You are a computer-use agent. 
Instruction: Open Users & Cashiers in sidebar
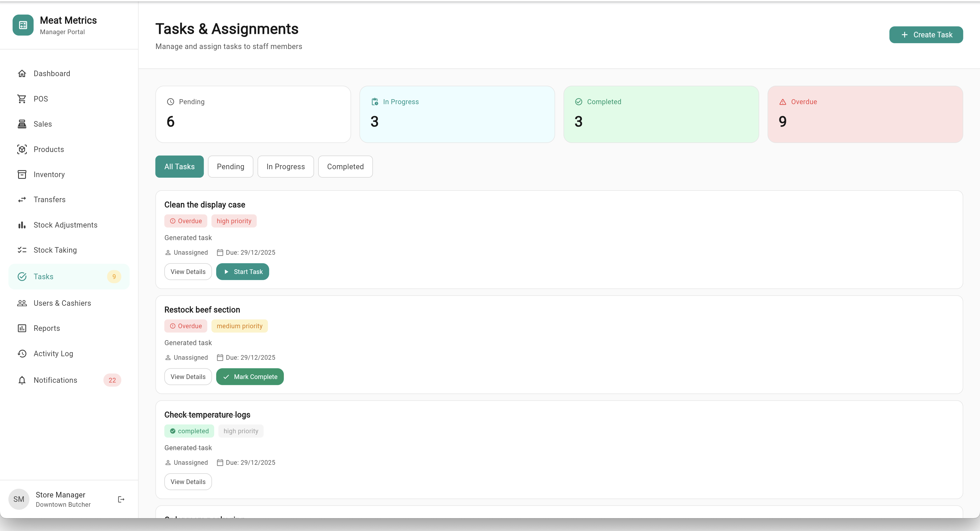[62, 303]
